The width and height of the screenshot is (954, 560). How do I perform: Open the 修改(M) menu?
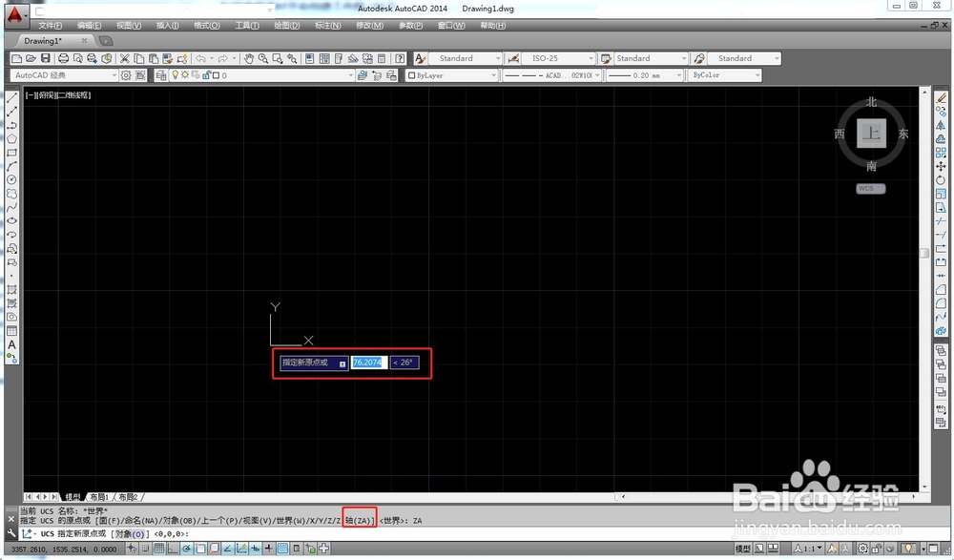pos(369,26)
